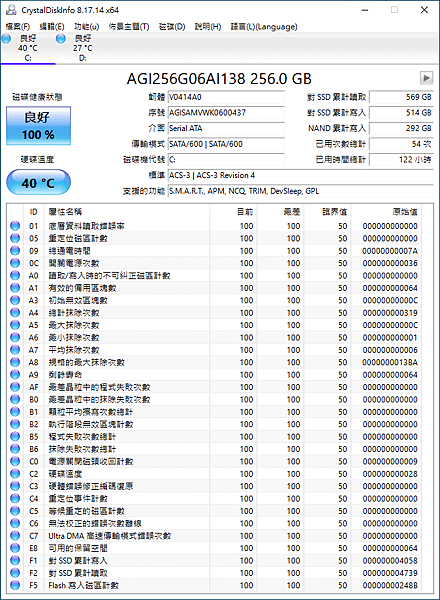This screenshot has width=440, height=600.
Task: Select raw value 0000000013BA
Action: (x=390, y=362)
